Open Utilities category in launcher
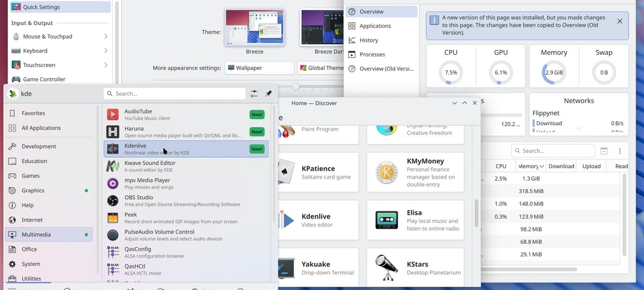 [x=49, y=278]
